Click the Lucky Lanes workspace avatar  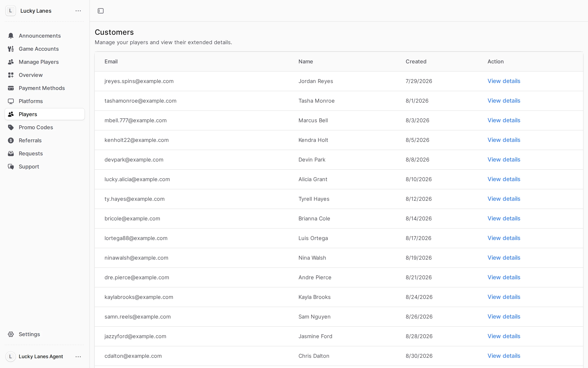coord(10,11)
